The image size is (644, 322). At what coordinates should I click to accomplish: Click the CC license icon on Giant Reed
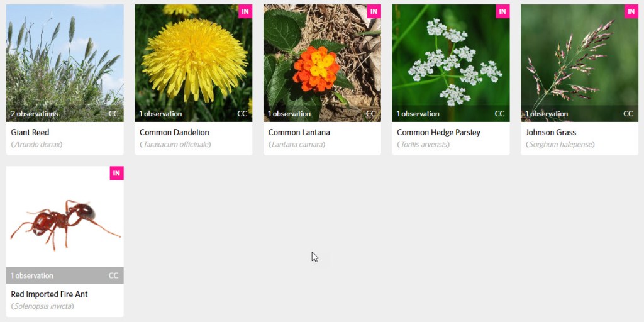pyautogui.click(x=113, y=114)
